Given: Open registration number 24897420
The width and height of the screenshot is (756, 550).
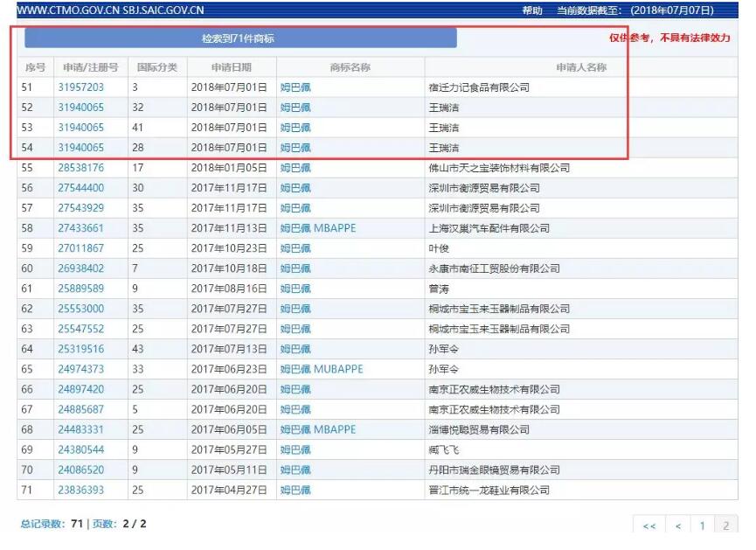Looking at the screenshot, I should click(x=81, y=389).
